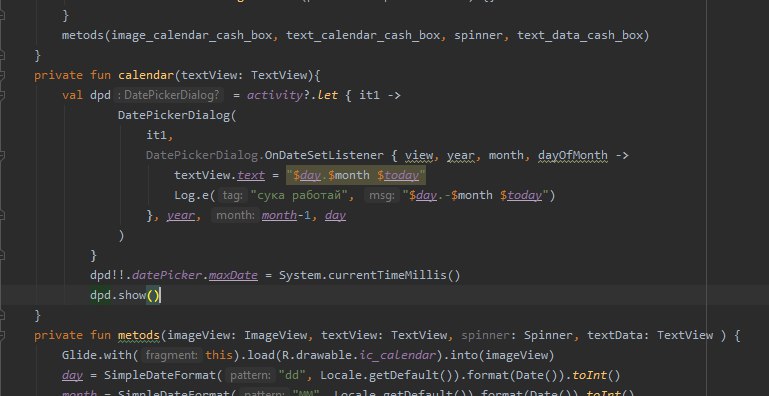Click the show() method call
Screen dimensions: 769x396
coord(139,295)
